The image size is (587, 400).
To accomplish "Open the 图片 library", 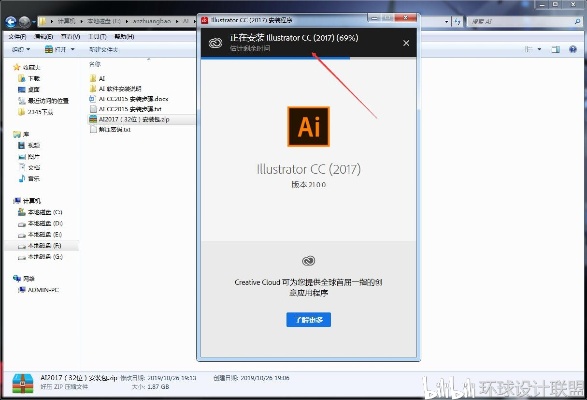I will tap(29, 156).
